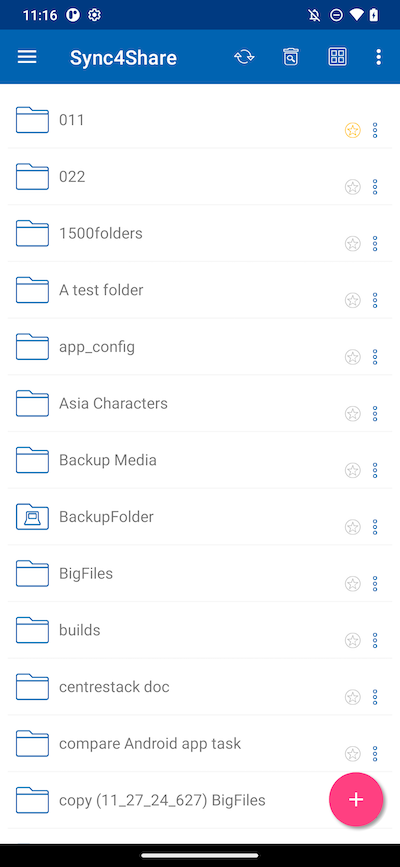Open the Asia Characters folder
Image resolution: width=400 pixels, height=867 pixels.
point(200,403)
